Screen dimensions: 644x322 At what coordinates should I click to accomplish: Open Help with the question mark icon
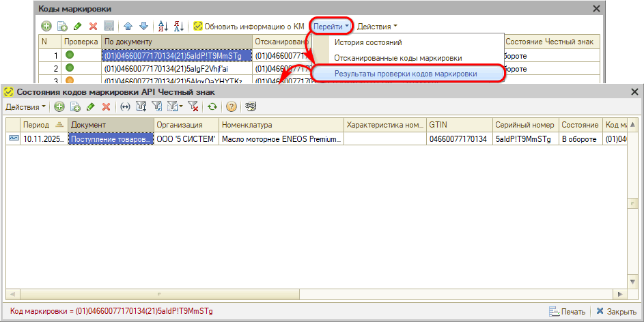point(232,107)
